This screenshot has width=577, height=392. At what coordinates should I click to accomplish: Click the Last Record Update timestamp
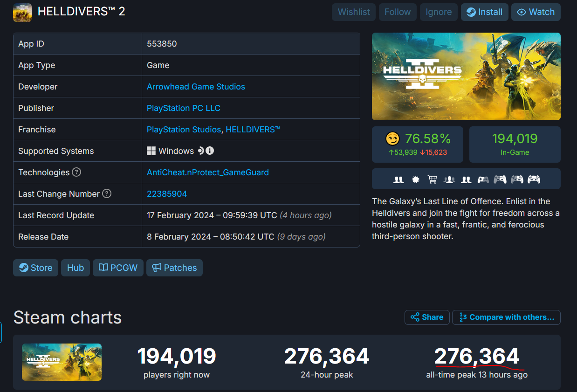[x=239, y=215]
